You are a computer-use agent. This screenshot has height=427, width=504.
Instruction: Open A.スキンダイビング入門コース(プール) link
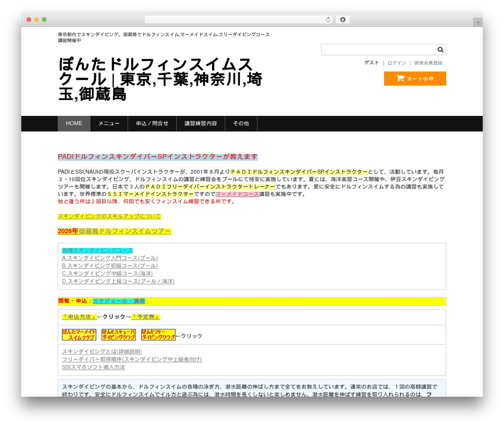pyautogui.click(x=110, y=258)
